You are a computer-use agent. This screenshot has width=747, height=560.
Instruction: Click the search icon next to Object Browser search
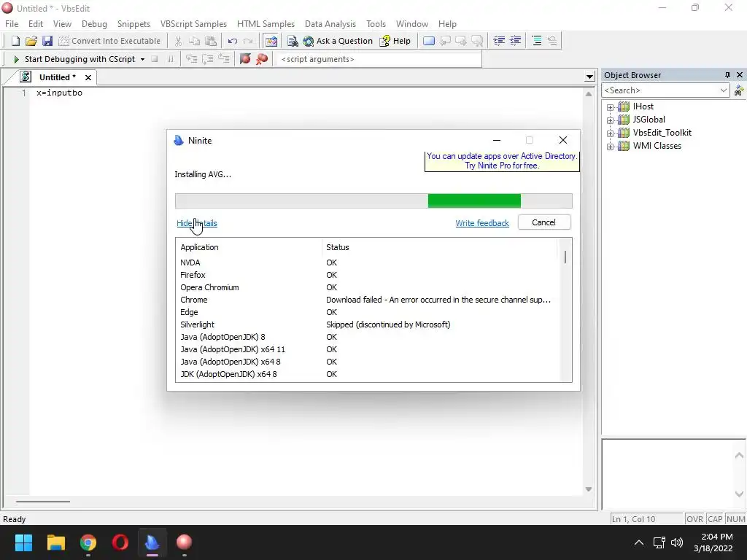739,90
